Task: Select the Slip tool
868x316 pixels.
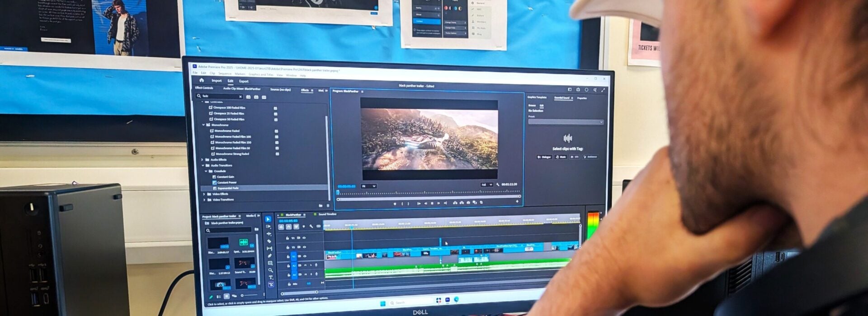Action: (269, 248)
